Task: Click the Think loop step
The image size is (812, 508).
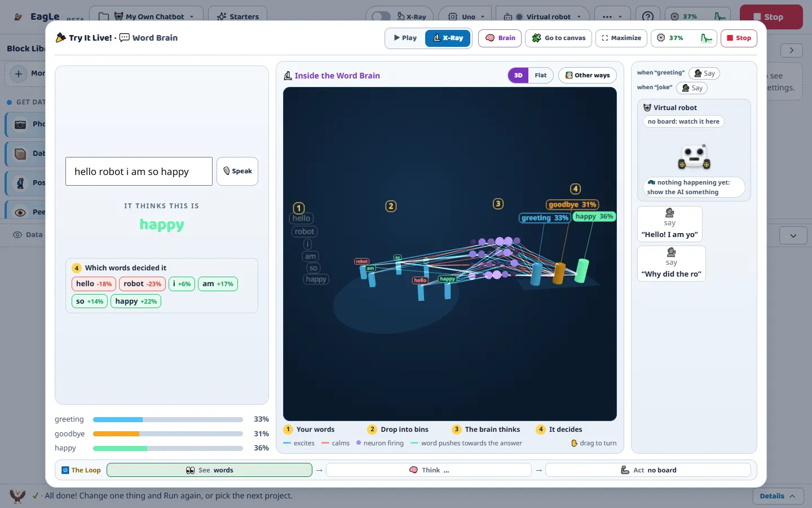Action: click(429, 470)
